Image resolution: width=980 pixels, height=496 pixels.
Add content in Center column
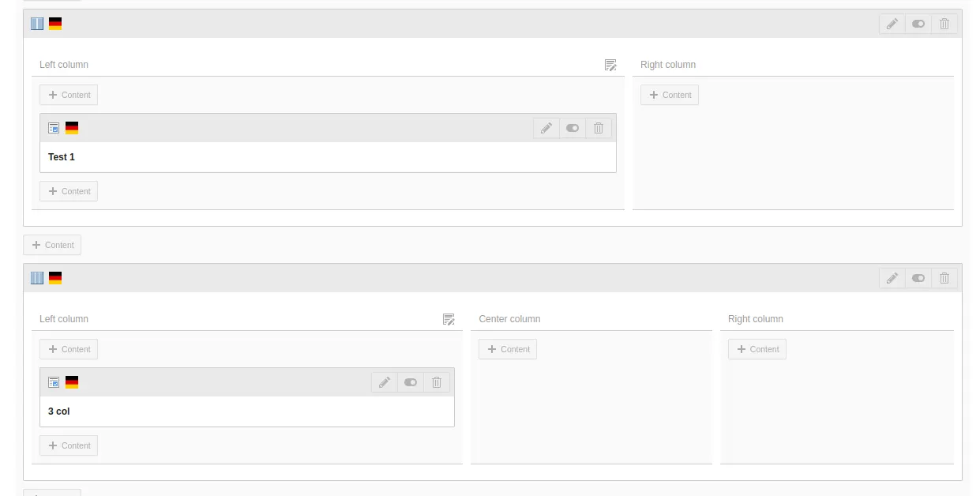[x=508, y=349]
